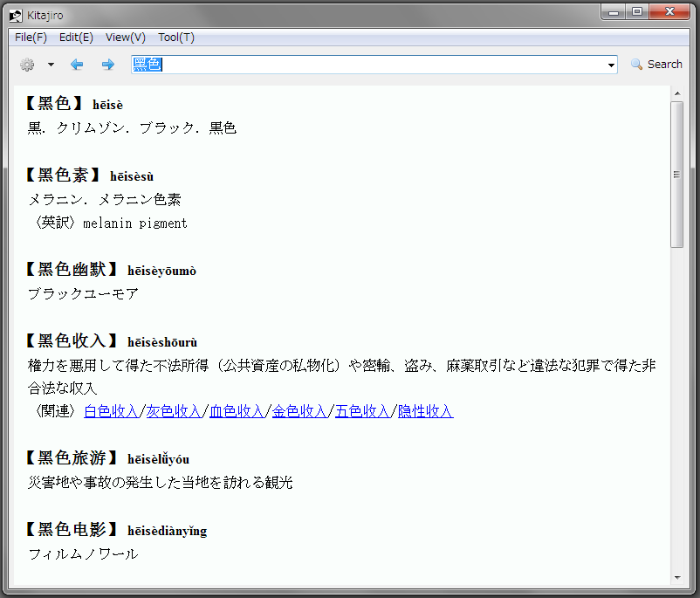
Task: Click the headword 【黑色电影】
Action: point(71,529)
